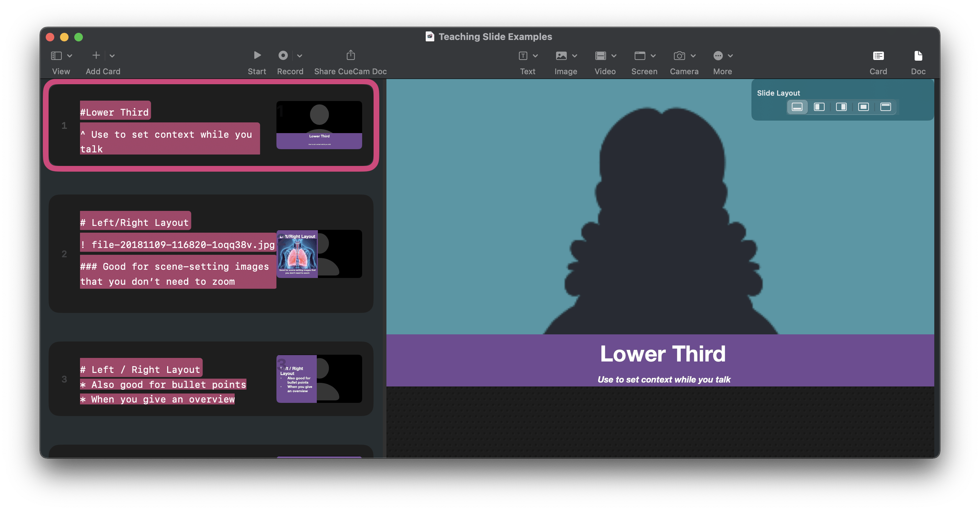Click the Camera icon in toolbar
The height and width of the screenshot is (511, 980).
[679, 56]
